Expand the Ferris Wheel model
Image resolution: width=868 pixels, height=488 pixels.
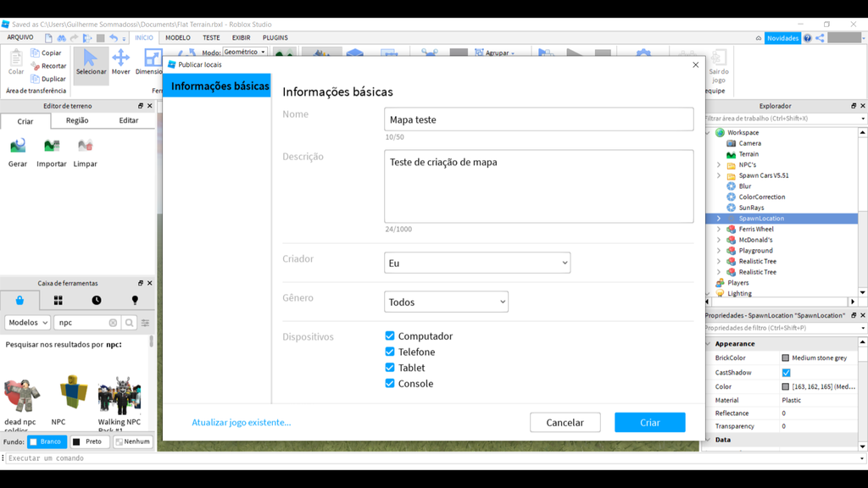coord(719,229)
